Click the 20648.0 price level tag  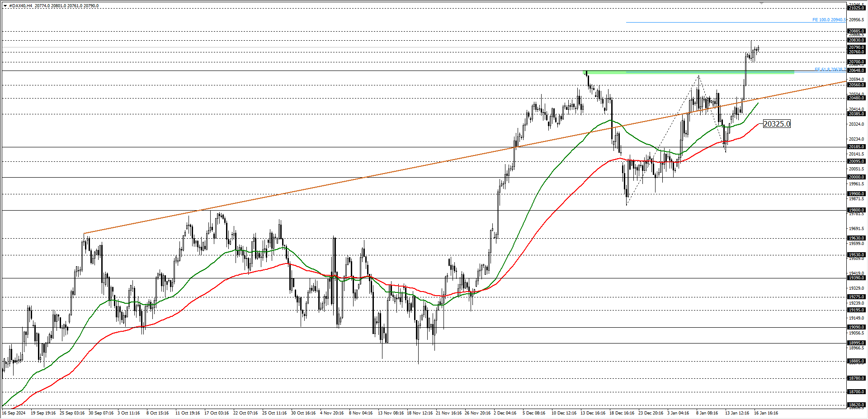tap(856, 71)
